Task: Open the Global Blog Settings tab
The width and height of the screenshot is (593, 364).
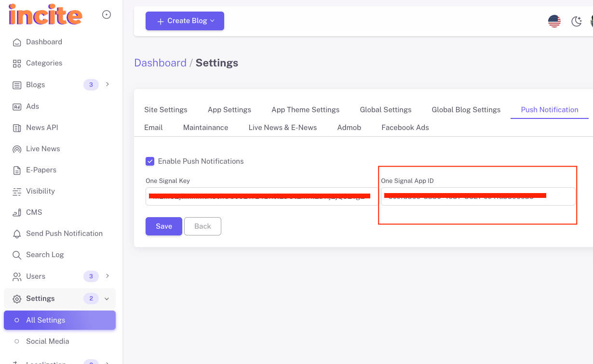Action: [x=466, y=110]
